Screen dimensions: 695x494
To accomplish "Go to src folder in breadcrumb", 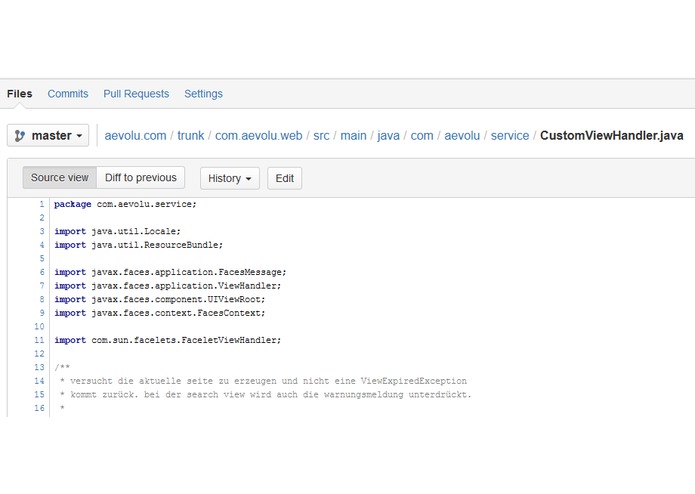I will [321, 136].
